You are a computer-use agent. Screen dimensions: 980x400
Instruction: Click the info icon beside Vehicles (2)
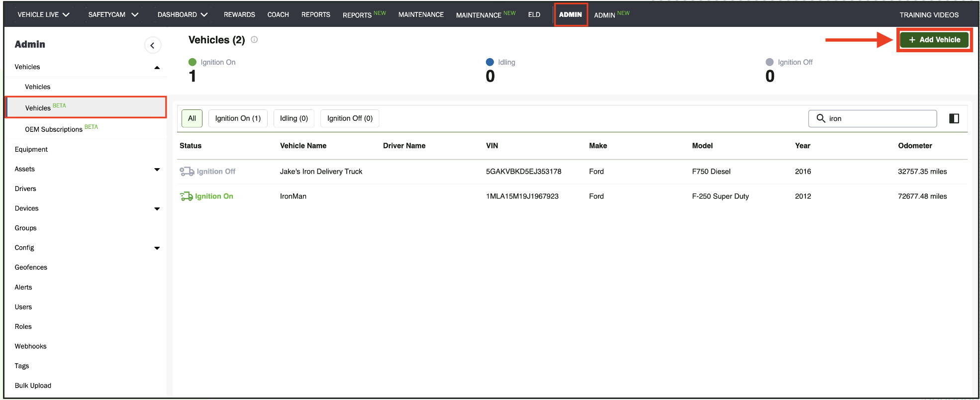click(x=254, y=40)
